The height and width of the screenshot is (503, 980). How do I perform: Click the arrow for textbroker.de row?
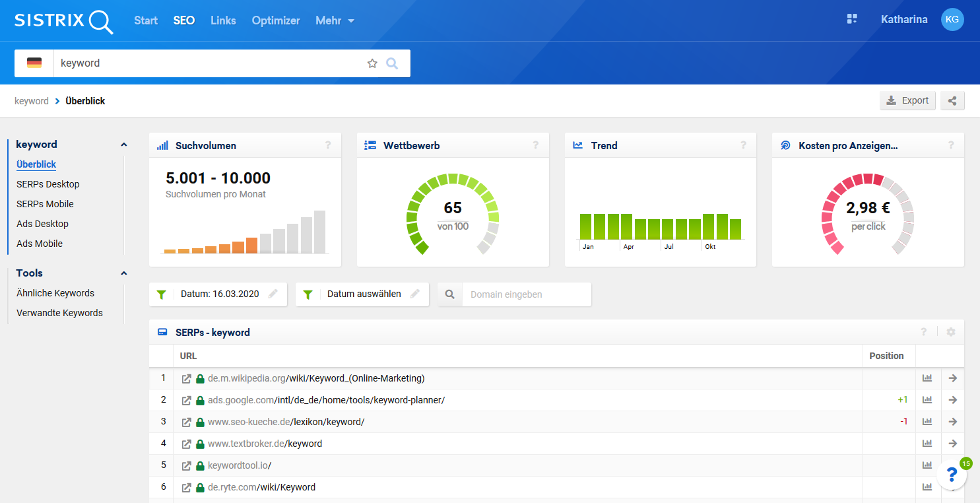point(952,444)
